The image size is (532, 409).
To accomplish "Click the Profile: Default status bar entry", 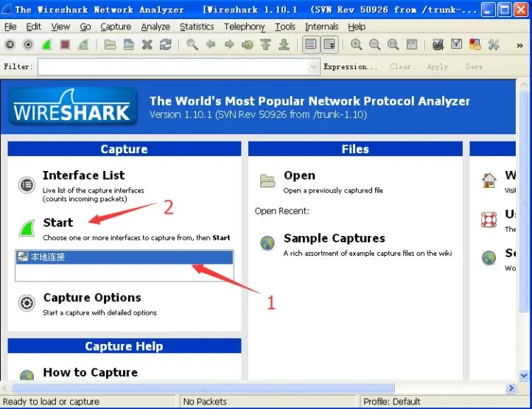I will click(392, 402).
